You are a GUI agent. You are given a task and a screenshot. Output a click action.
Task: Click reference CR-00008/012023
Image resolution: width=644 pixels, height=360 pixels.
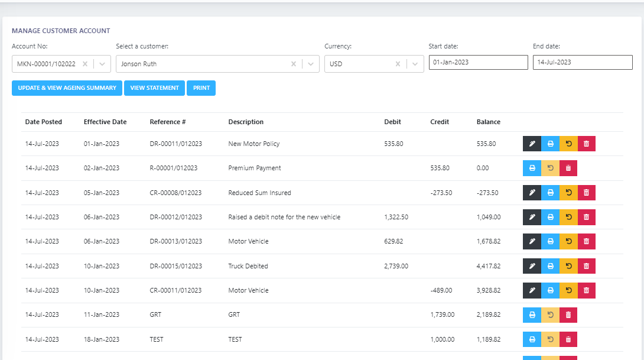tap(176, 193)
